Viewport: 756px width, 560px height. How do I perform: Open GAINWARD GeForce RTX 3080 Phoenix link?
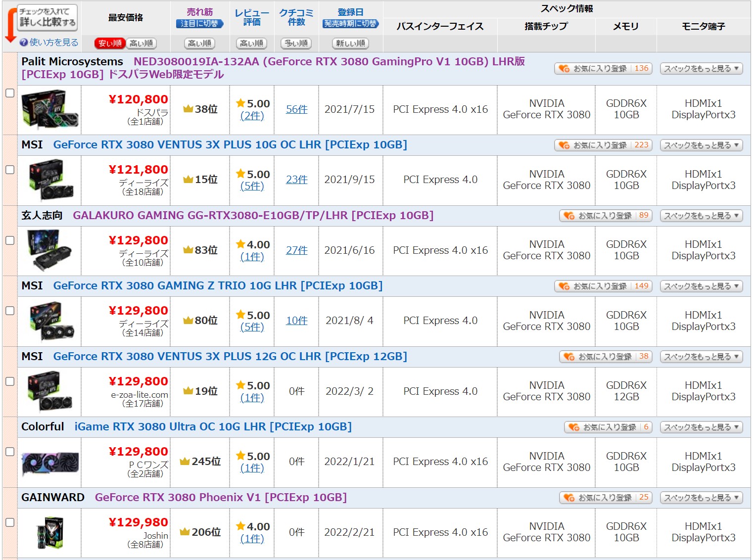(221, 498)
